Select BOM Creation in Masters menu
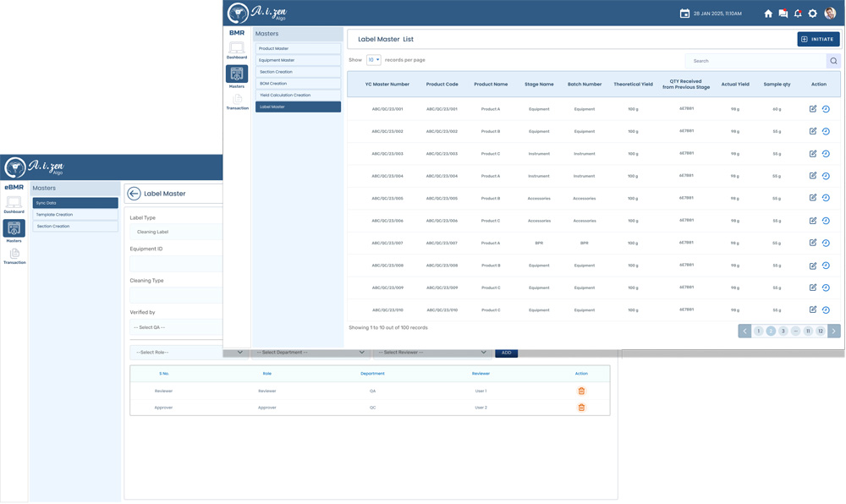 298,84
